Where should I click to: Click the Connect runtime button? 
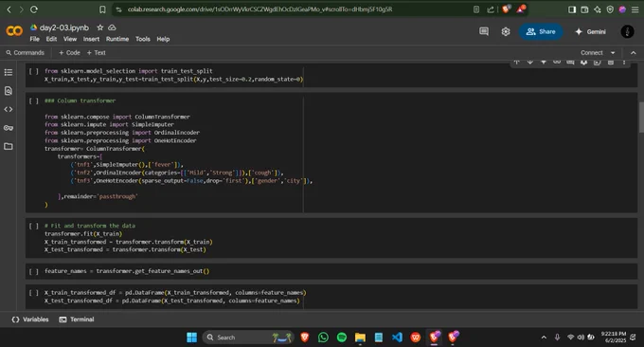click(591, 53)
